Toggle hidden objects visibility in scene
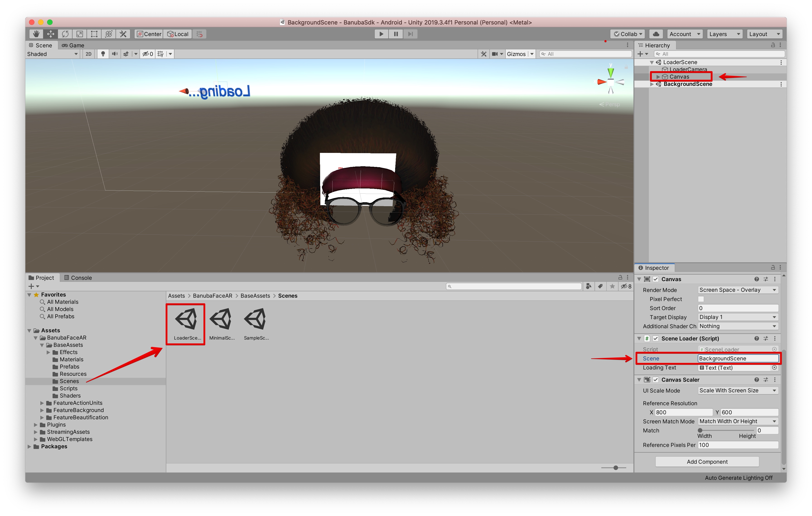The width and height of the screenshot is (812, 516). (148, 54)
